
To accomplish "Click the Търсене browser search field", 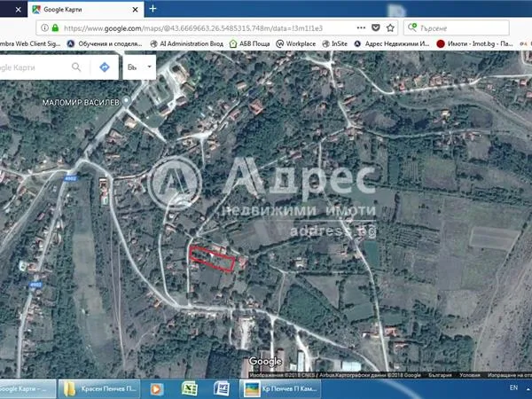I will tap(457, 27).
